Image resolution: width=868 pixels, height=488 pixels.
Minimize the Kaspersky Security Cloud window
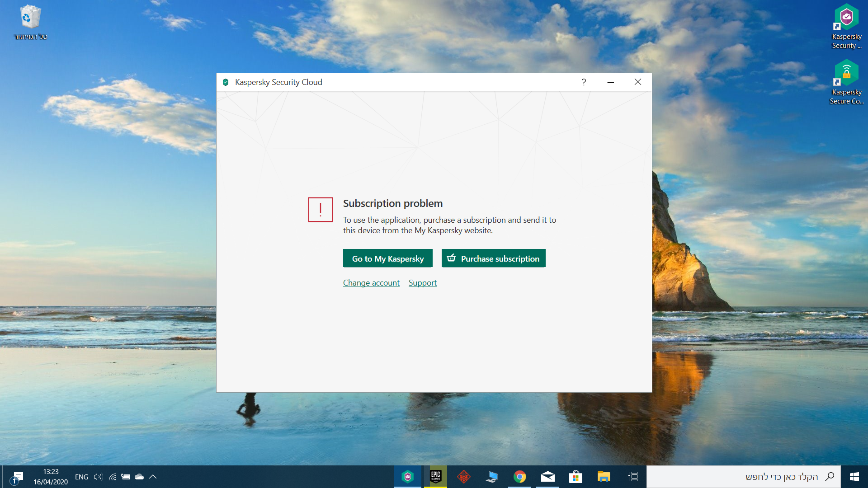pyautogui.click(x=611, y=82)
